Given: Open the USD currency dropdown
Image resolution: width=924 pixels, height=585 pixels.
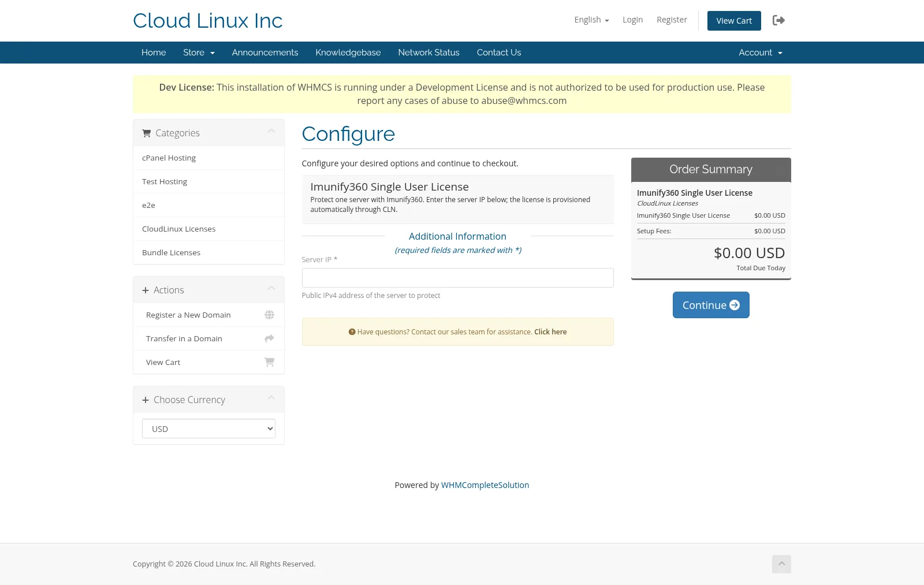Looking at the screenshot, I should 208,428.
